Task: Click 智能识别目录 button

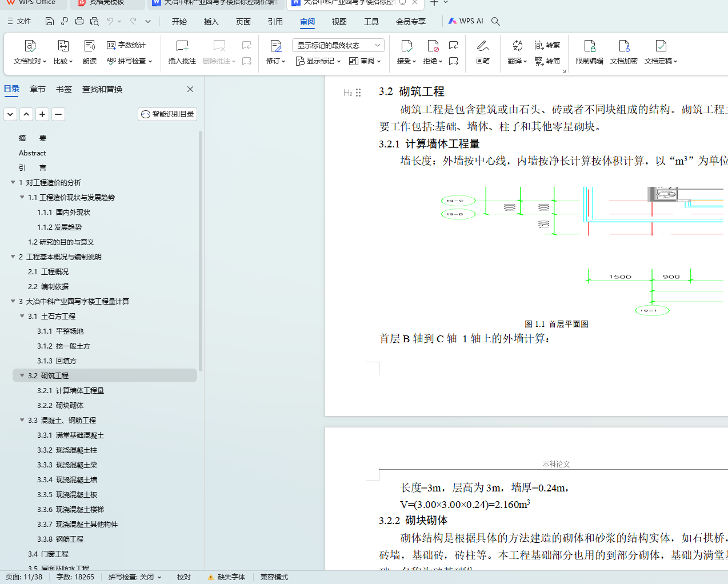Action: [167, 114]
